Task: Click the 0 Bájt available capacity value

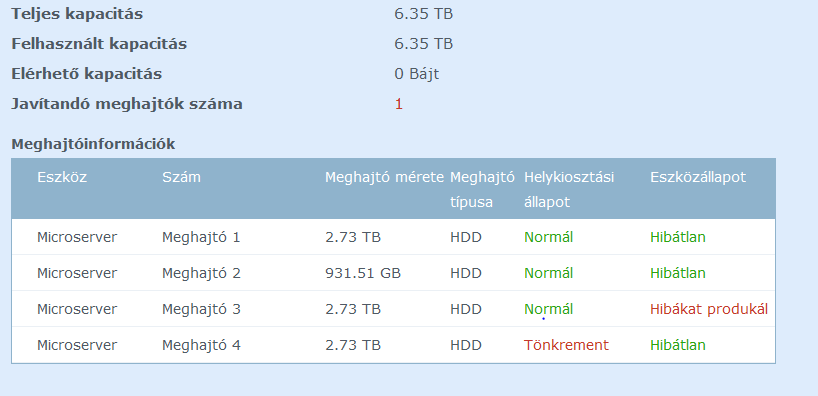Action: [x=416, y=74]
